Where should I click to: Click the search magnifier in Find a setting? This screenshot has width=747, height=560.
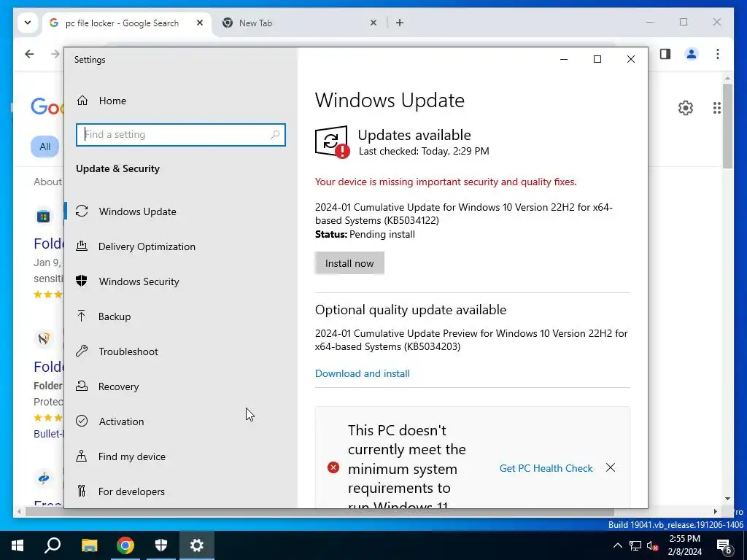point(275,135)
